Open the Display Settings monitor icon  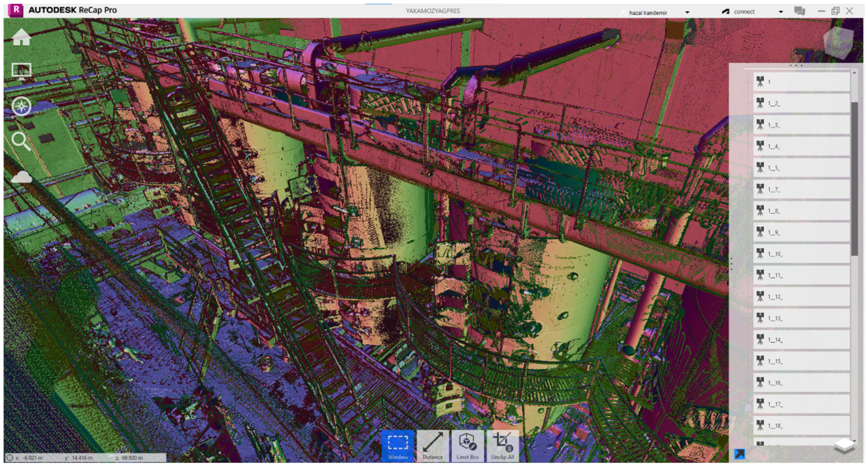pos(21,71)
